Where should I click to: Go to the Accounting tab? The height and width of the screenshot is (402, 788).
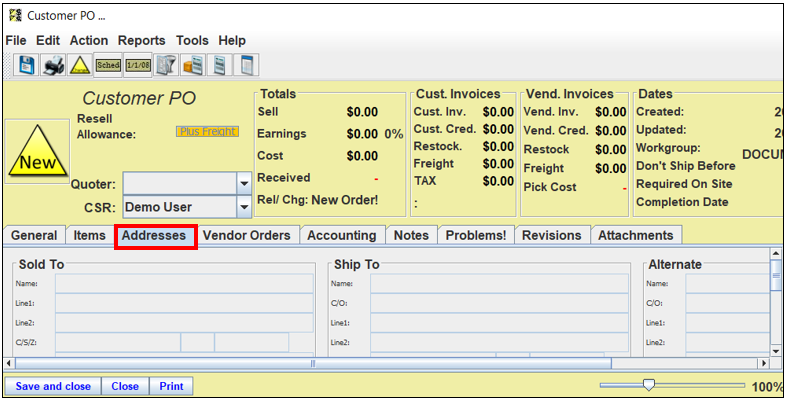coord(342,235)
